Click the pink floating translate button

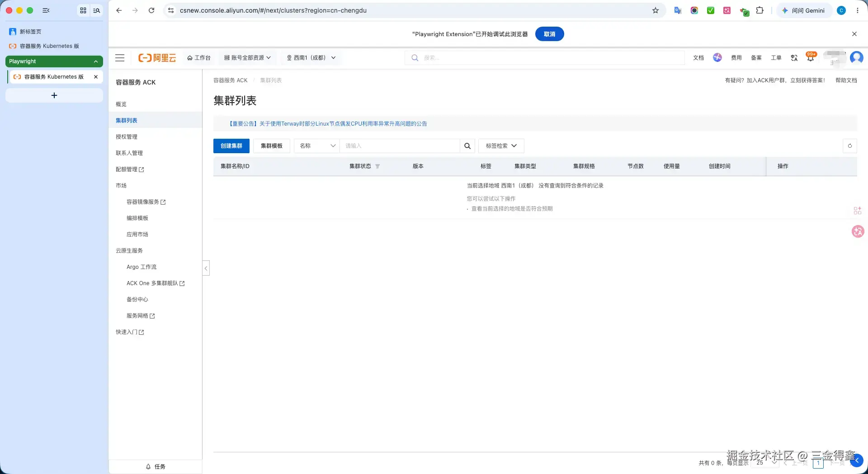point(858,232)
